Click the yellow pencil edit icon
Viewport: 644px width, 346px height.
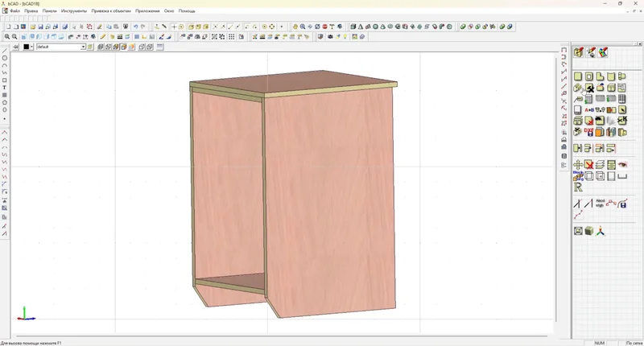pos(103,36)
